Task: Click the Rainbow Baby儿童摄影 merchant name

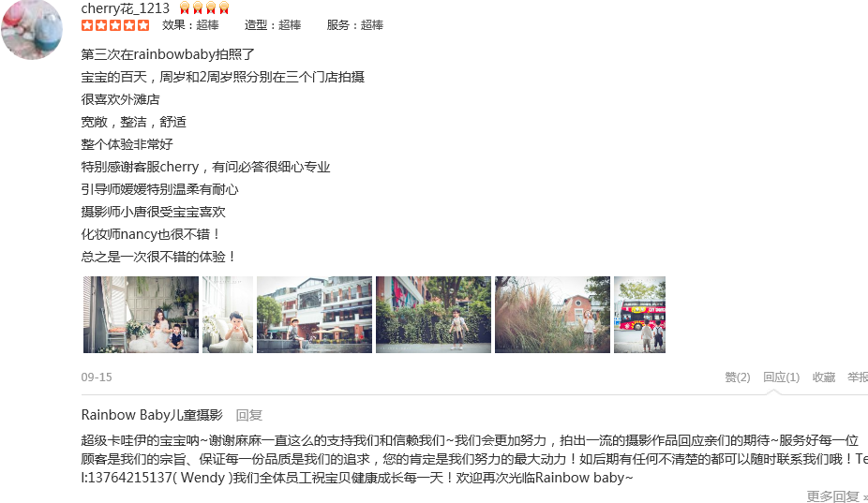Action: 152,415
